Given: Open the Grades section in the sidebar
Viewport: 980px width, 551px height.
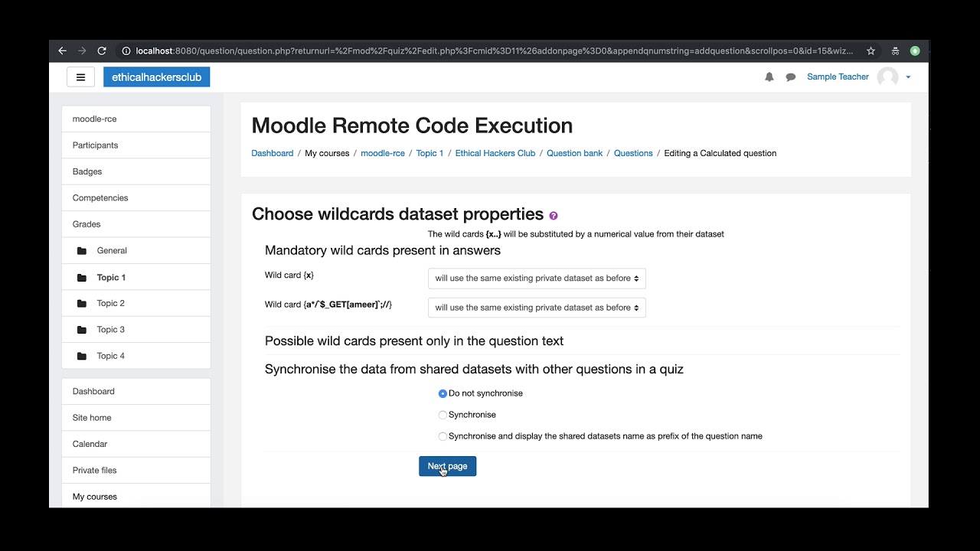Looking at the screenshot, I should (x=87, y=224).
